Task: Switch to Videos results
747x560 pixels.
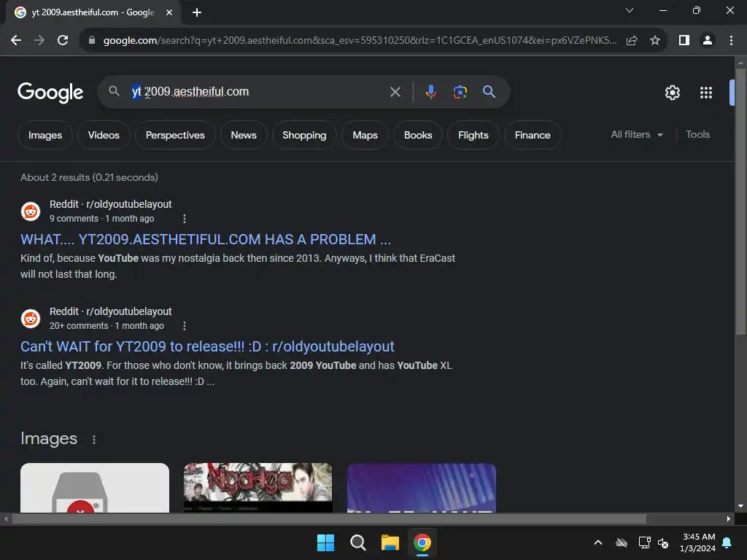Action: pos(104,135)
